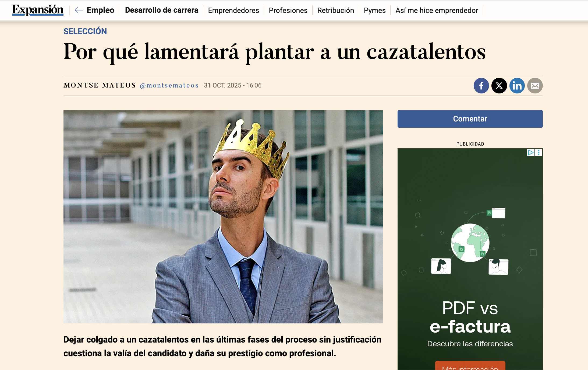The width and height of the screenshot is (588, 370).
Task: Open Retribución in the nav bar
Action: tap(336, 11)
